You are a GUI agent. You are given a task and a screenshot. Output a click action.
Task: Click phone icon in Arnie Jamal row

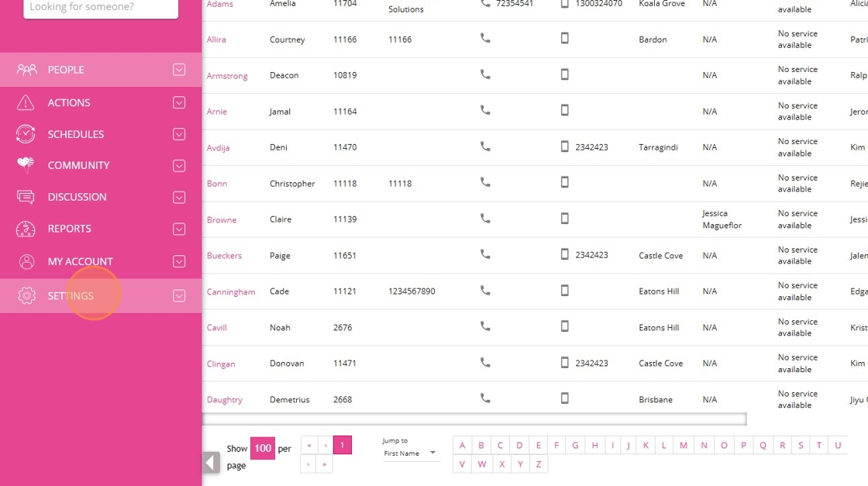485,110
